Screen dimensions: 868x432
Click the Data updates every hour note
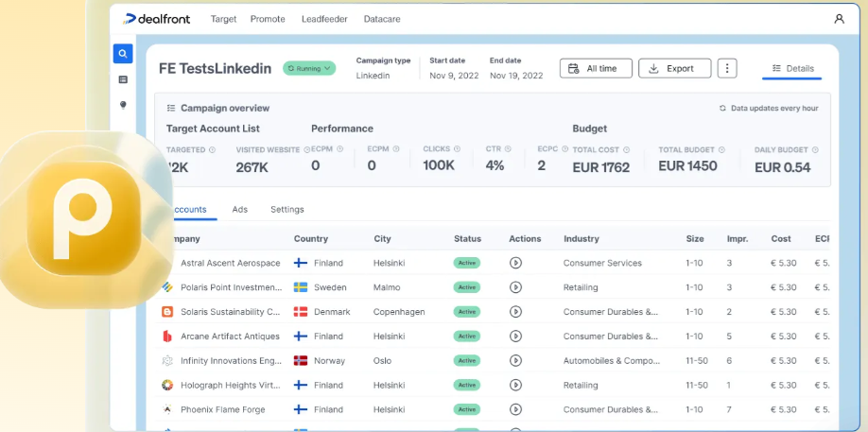coord(769,108)
